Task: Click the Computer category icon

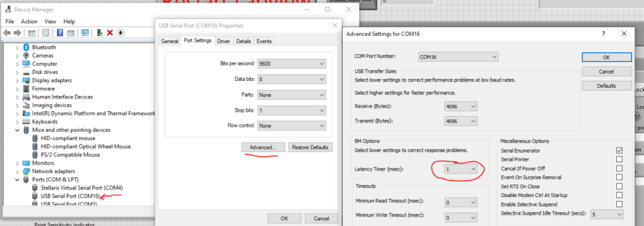Action: 26,63
